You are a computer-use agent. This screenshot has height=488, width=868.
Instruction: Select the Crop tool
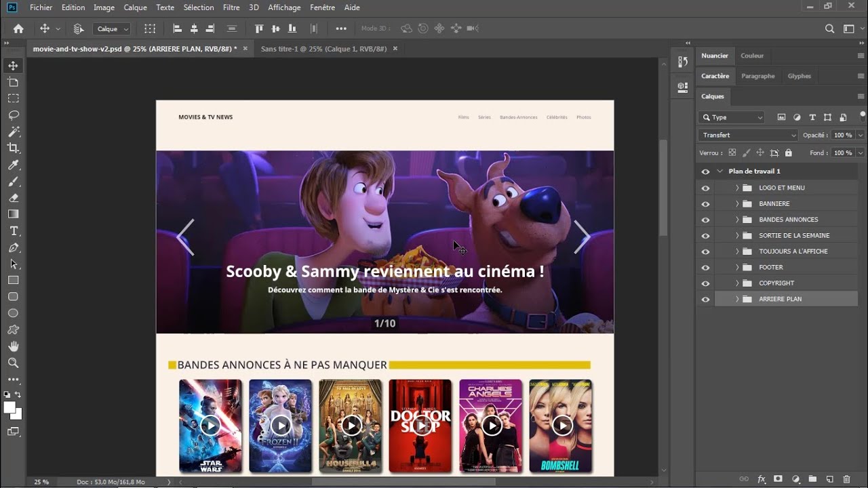pos(13,148)
